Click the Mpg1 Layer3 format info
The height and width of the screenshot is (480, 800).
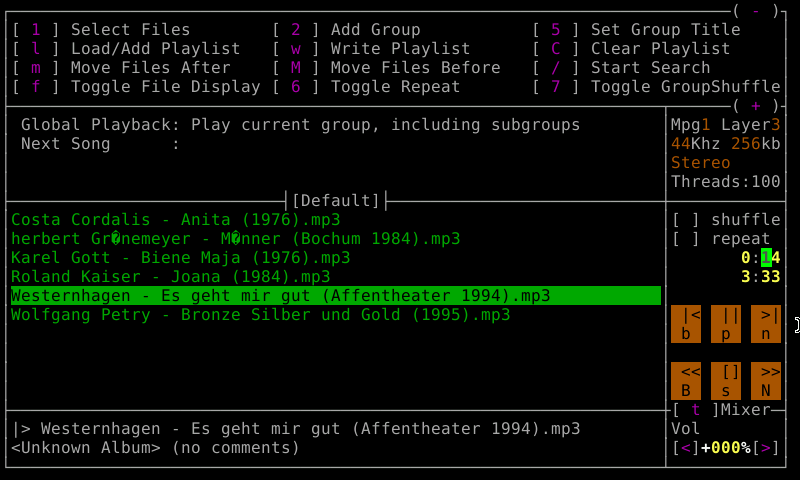coord(726,125)
